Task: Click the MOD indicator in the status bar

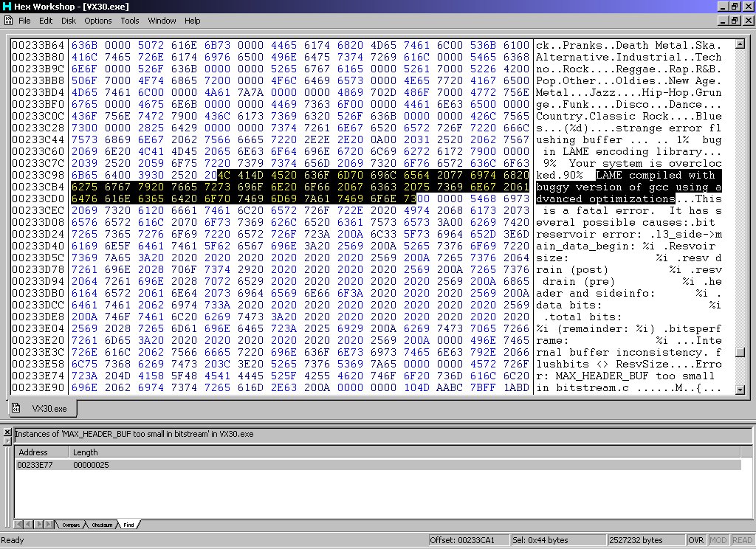Action: 718,540
